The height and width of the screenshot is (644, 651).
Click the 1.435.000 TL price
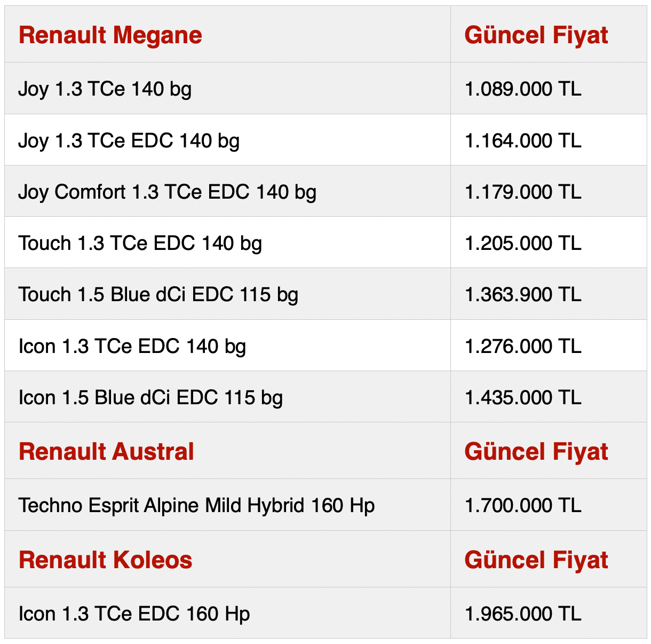tap(523, 398)
